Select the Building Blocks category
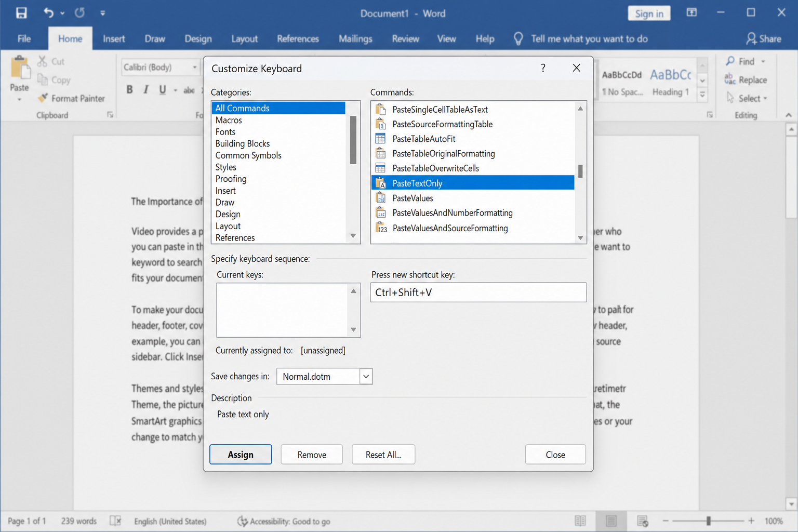 278,143
